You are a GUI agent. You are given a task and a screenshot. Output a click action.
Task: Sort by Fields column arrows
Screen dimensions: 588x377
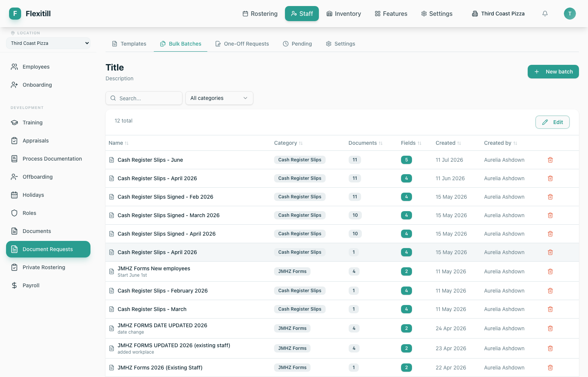(420, 143)
